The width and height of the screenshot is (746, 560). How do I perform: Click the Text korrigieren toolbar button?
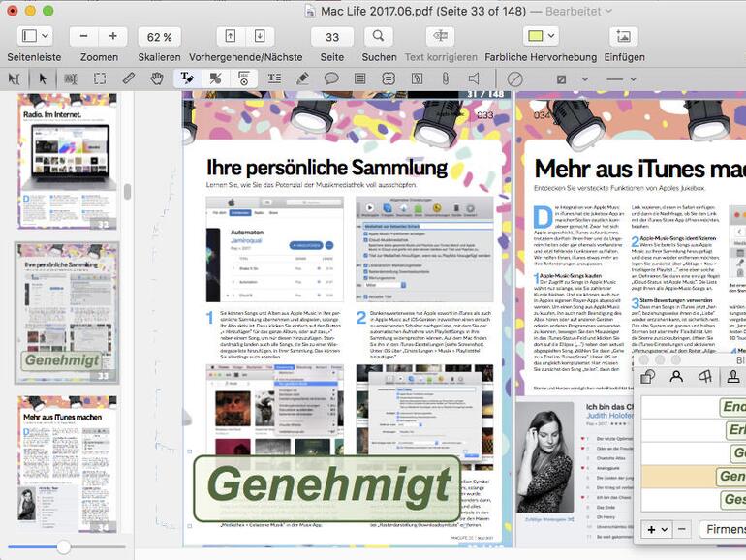pos(441,36)
